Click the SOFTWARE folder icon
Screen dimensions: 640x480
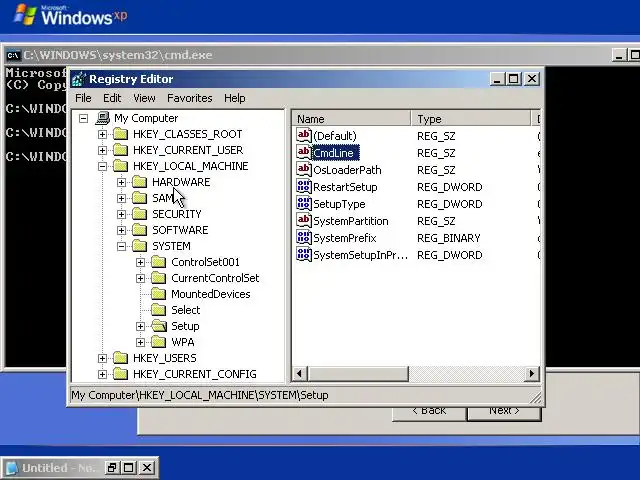(140, 230)
